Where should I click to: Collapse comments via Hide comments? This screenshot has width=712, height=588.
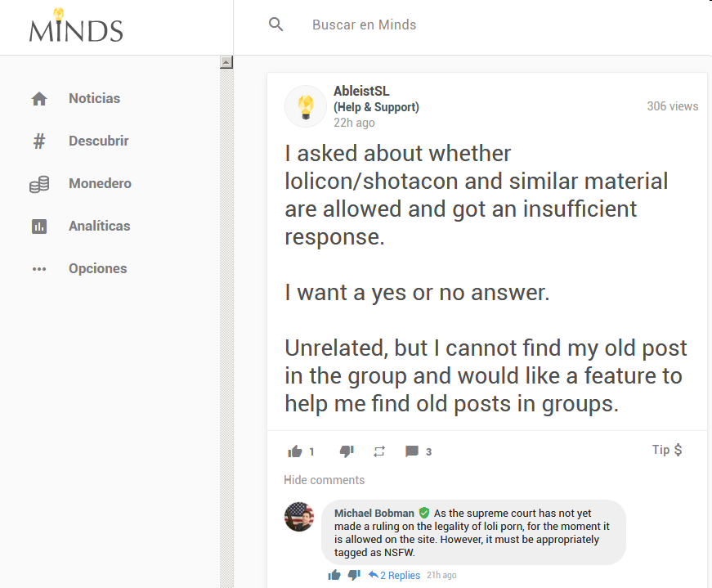click(x=325, y=480)
